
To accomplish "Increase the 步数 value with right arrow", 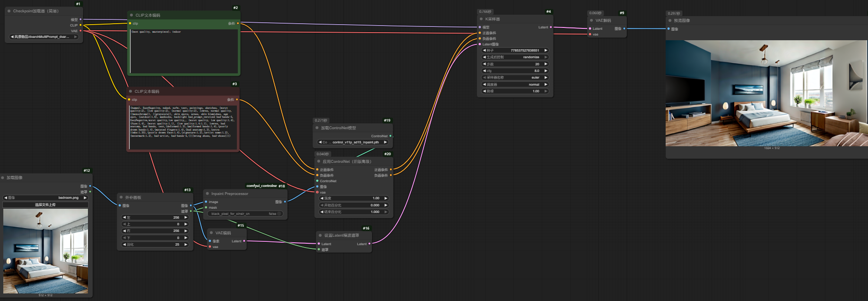I will 546,64.
